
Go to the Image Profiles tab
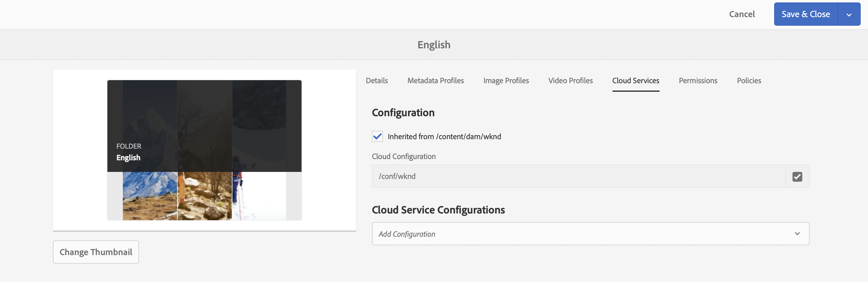pos(506,81)
